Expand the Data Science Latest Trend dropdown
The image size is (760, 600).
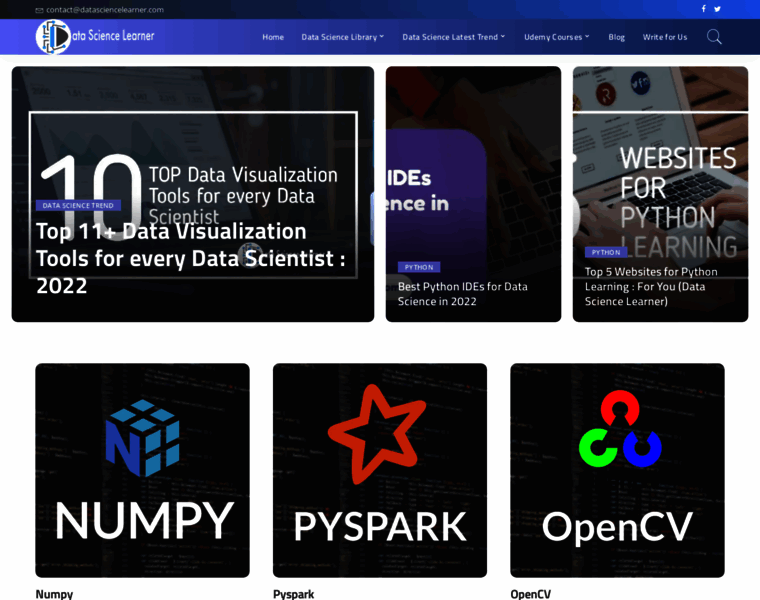(453, 37)
